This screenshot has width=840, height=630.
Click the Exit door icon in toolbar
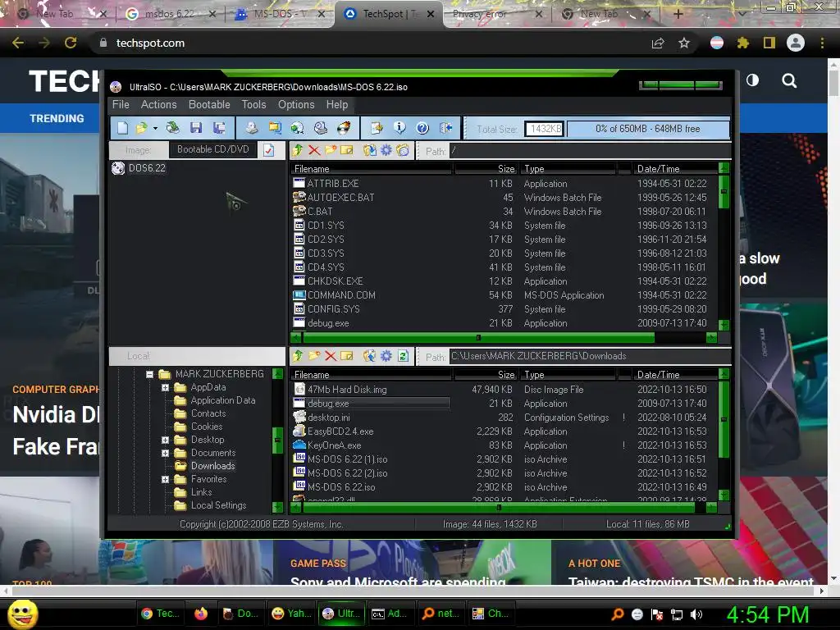click(445, 128)
